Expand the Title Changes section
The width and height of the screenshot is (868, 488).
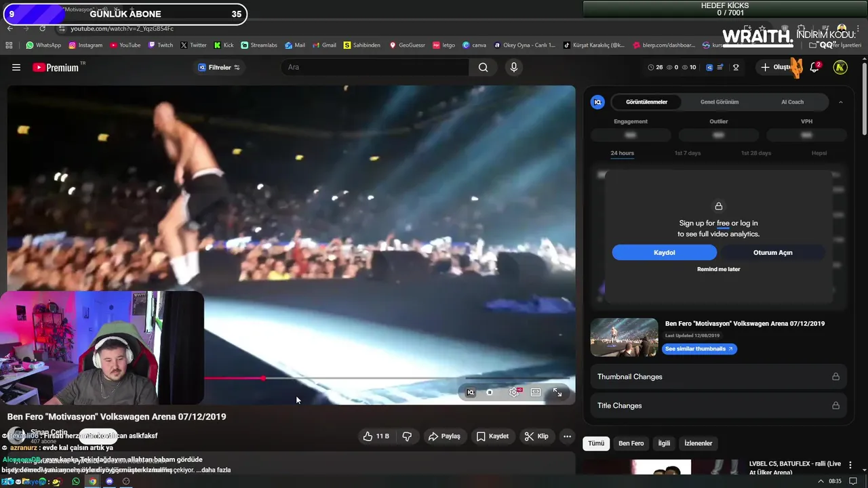tap(718, 406)
